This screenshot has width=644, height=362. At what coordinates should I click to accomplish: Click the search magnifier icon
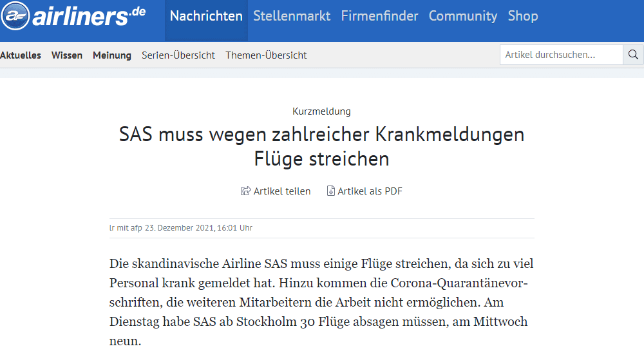coord(633,55)
